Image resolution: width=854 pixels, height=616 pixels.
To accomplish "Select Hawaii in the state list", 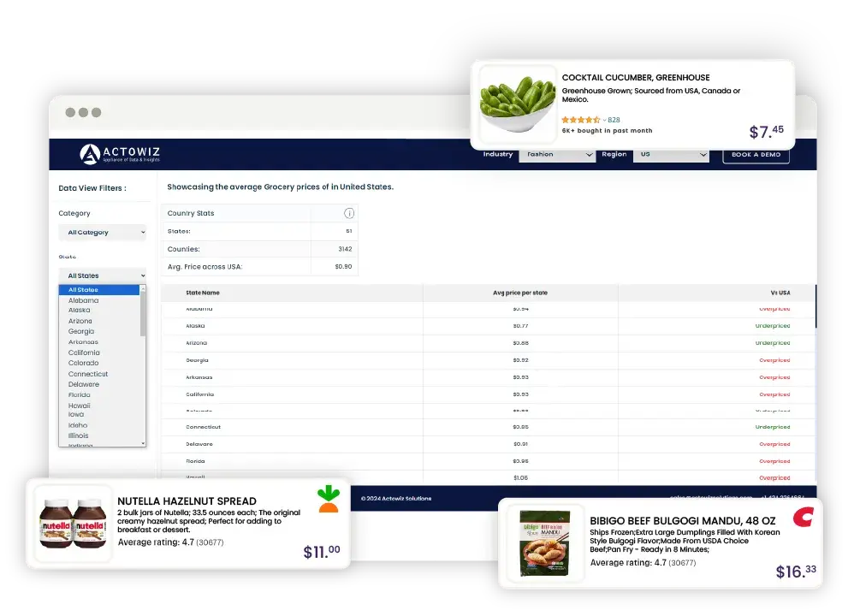I will 80,406.
